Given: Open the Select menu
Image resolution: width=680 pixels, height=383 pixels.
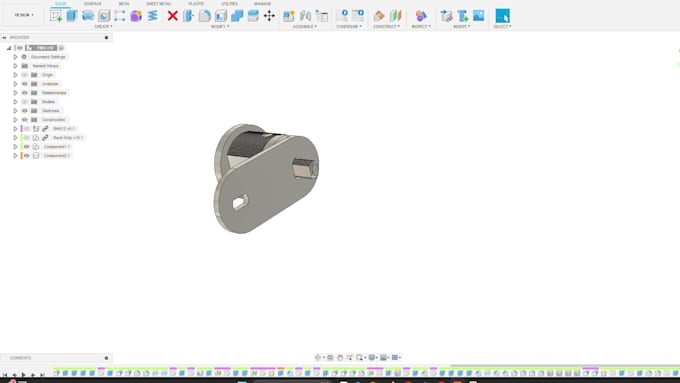Looking at the screenshot, I should pyautogui.click(x=502, y=26).
